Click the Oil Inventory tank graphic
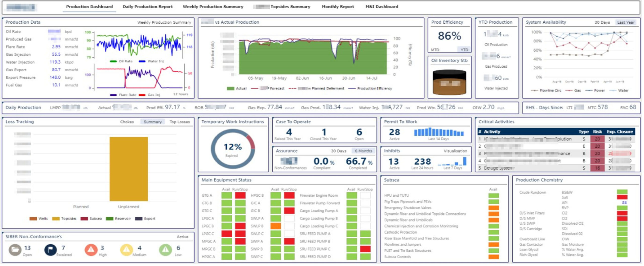Screen dimensions: 644x266 449,82
